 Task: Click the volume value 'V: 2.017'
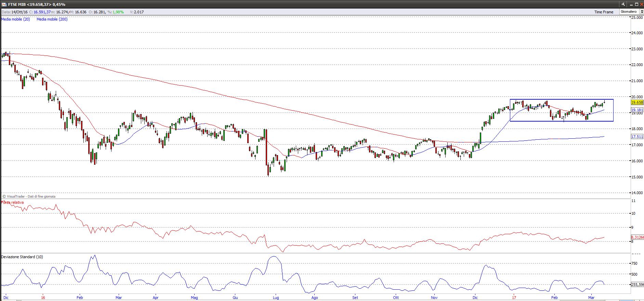click(137, 12)
